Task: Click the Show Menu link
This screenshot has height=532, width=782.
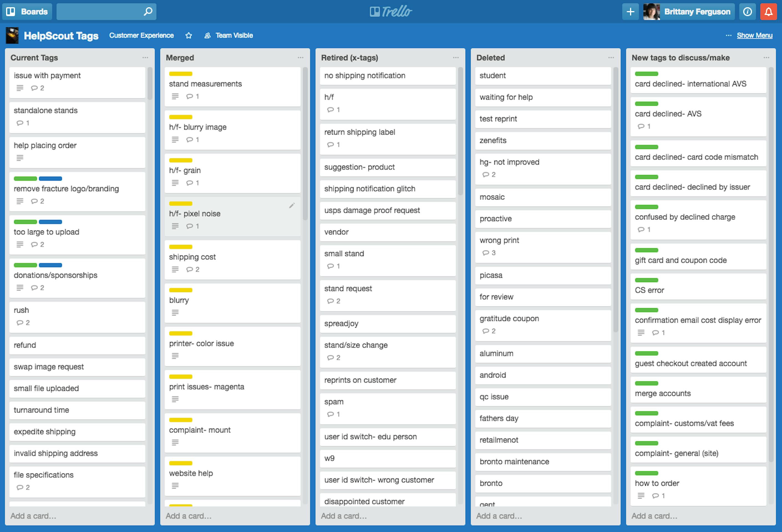Action: pos(754,35)
